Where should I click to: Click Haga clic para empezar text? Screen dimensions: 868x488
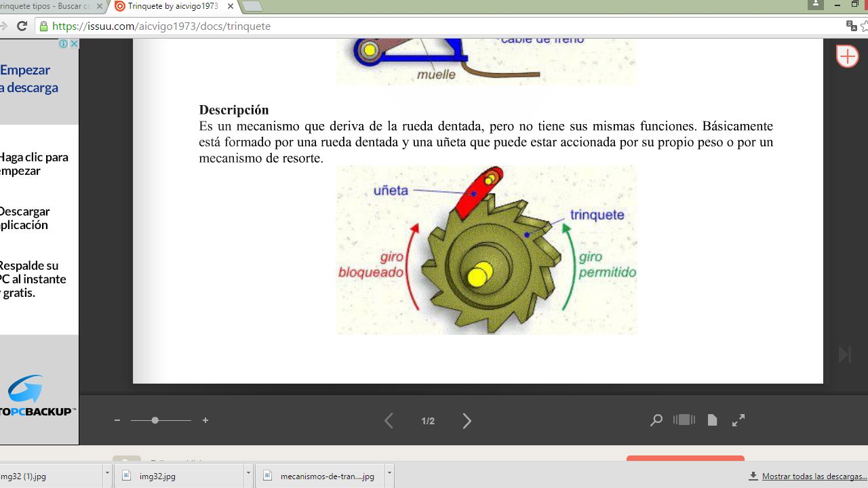pyautogui.click(x=34, y=164)
